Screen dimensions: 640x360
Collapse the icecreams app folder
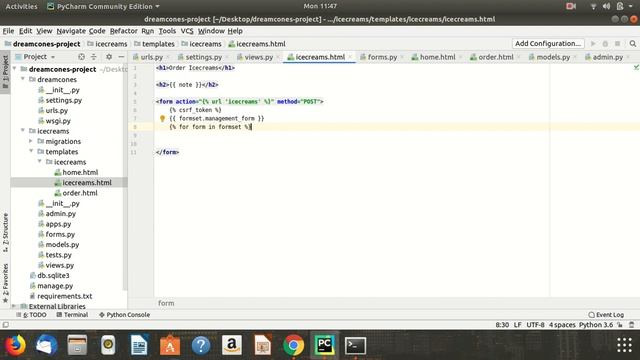(23, 131)
